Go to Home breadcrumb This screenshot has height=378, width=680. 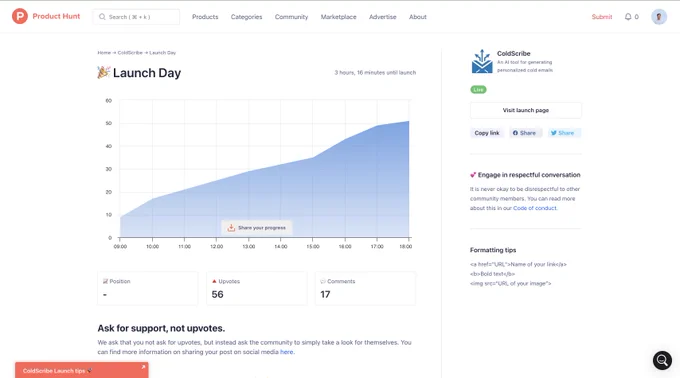point(104,52)
